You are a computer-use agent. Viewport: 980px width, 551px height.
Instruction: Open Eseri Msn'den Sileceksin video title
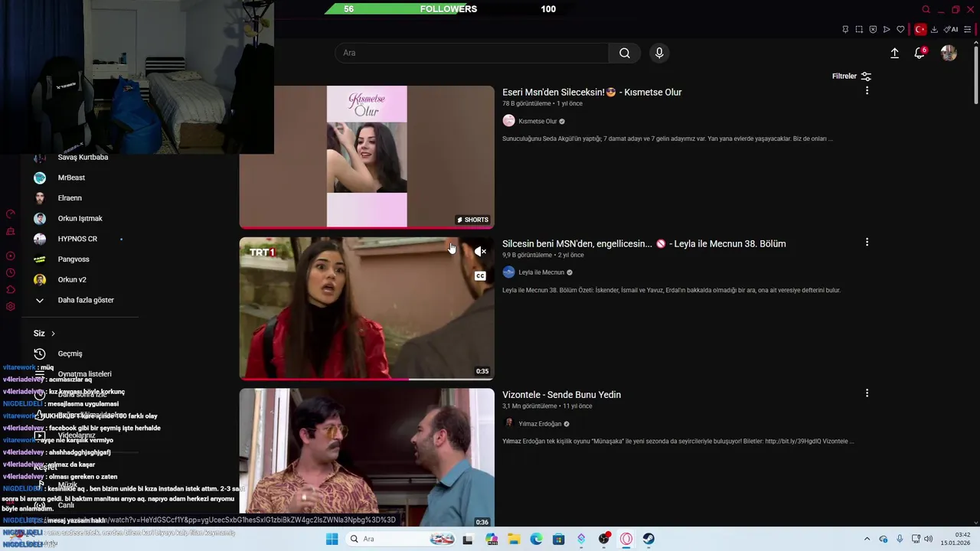pos(592,92)
